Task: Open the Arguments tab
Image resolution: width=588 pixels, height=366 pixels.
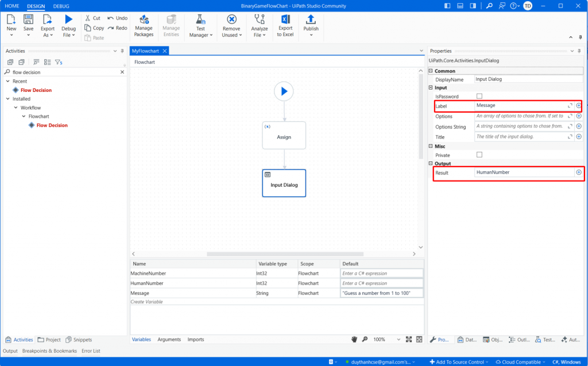Action: (x=169, y=340)
